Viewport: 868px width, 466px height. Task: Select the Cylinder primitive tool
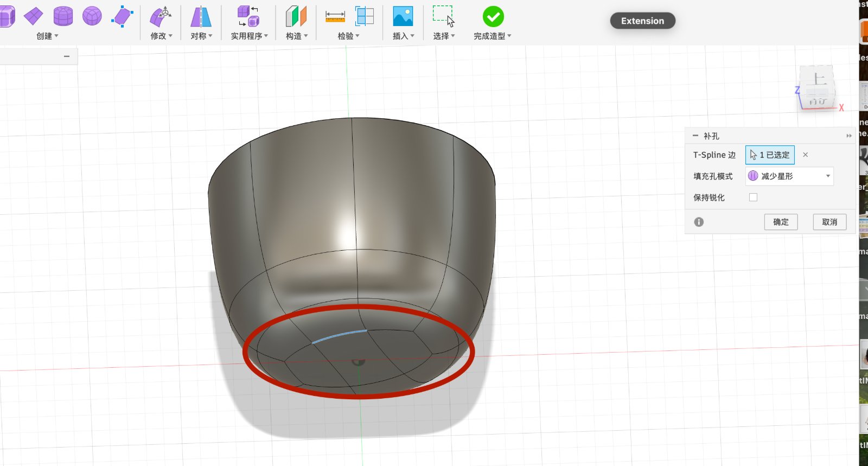coord(63,16)
